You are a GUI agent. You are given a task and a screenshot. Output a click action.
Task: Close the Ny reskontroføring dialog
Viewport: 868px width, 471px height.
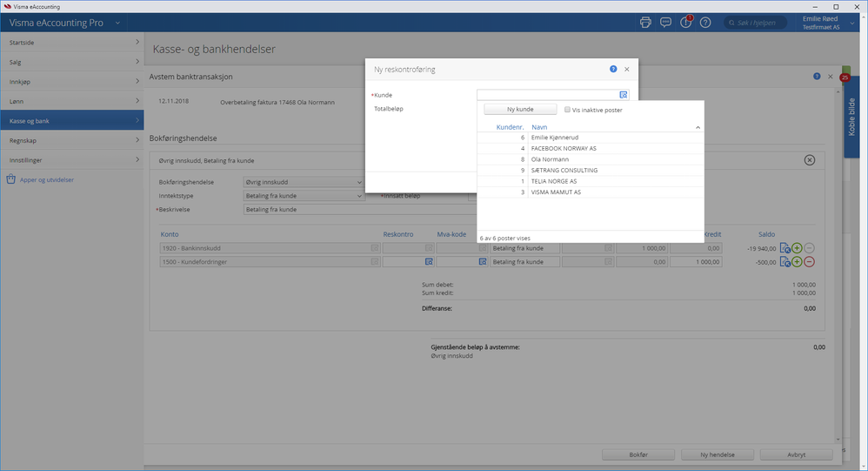tap(627, 69)
